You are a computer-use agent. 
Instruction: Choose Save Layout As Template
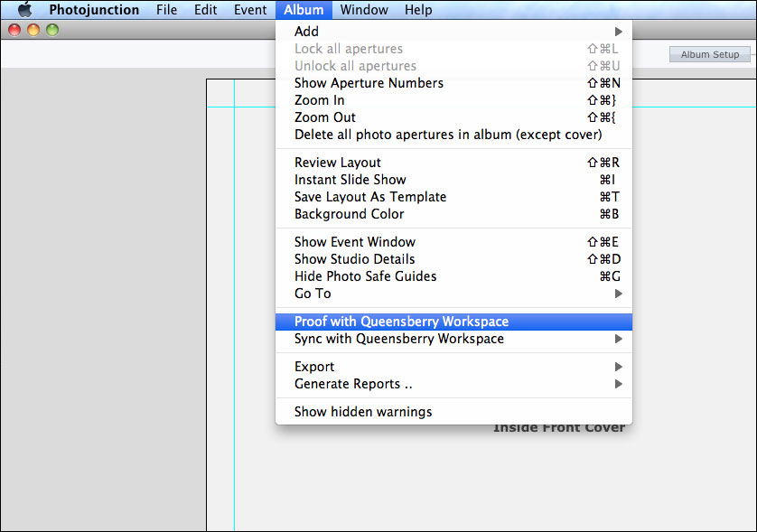coord(453,197)
